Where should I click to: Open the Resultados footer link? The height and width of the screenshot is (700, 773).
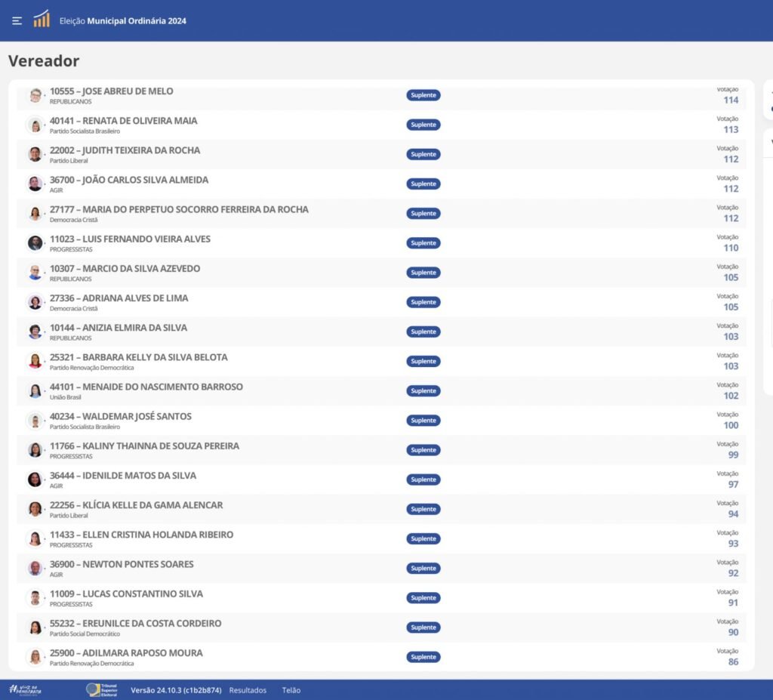[x=248, y=690]
